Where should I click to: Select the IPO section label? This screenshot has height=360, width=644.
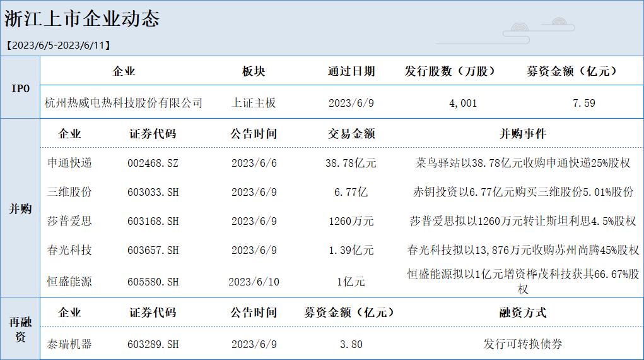coord(20,88)
